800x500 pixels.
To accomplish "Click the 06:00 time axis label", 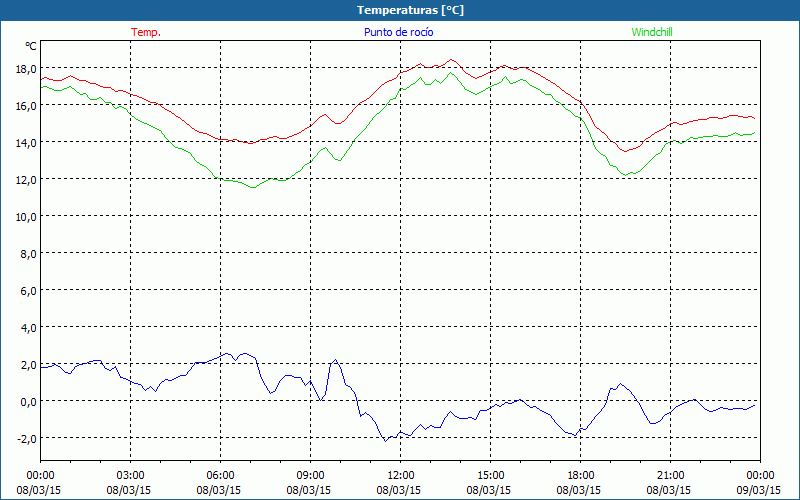I will tap(220, 476).
